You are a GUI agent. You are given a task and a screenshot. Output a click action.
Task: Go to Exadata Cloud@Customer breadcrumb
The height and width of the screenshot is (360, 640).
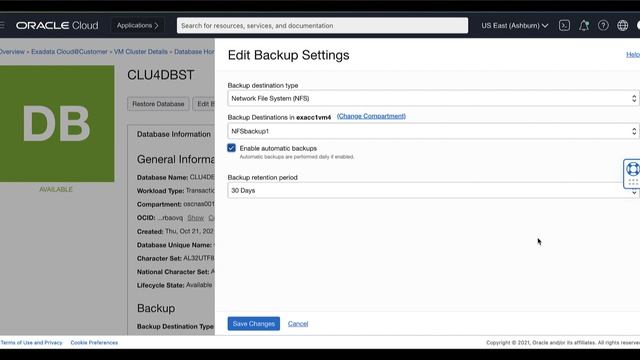69,52
